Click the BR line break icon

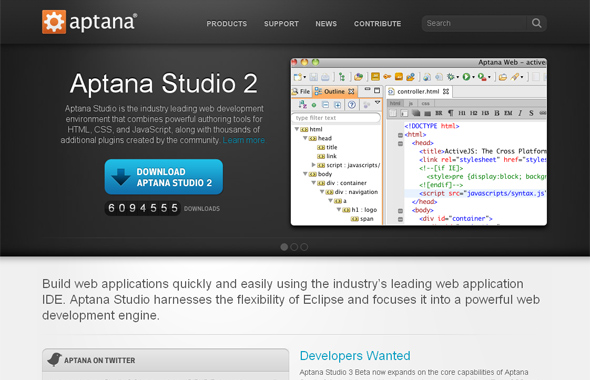click(x=439, y=113)
